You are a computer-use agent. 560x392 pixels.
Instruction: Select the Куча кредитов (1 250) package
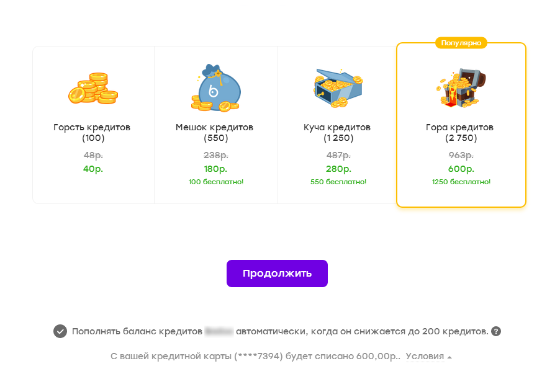click(337, 132)
